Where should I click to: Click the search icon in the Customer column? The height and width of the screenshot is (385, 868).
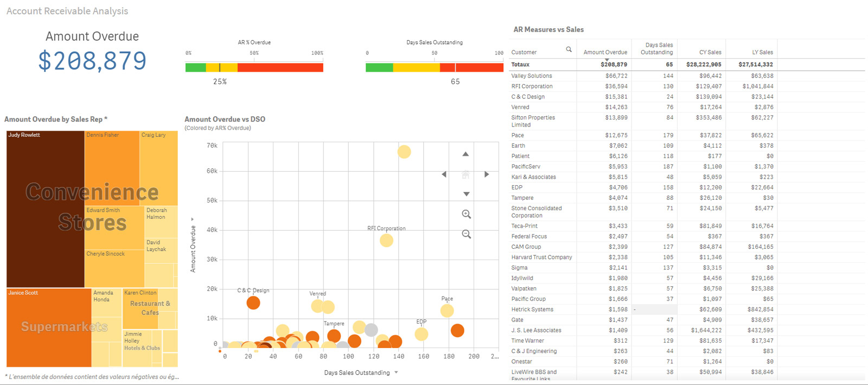(569, 49)
